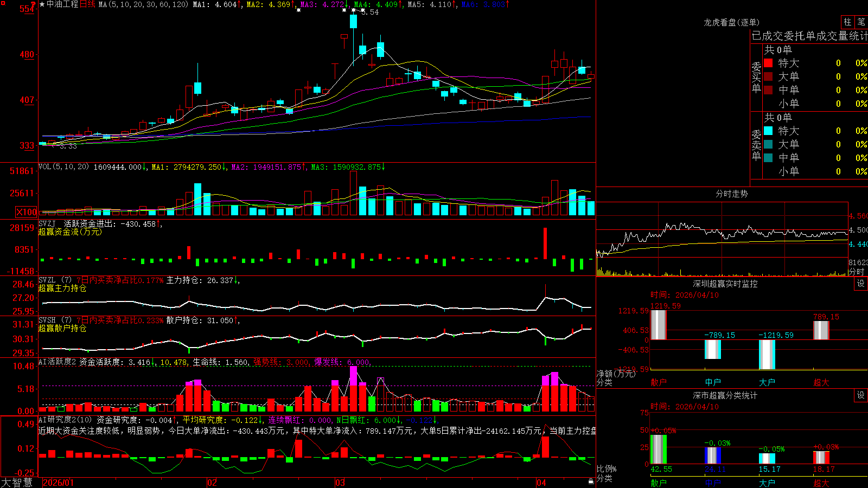Click the 超赢主力持仓 label
The height and width of the screenshot is (488, 868).
pyautogui.click(x=62, y=288)
